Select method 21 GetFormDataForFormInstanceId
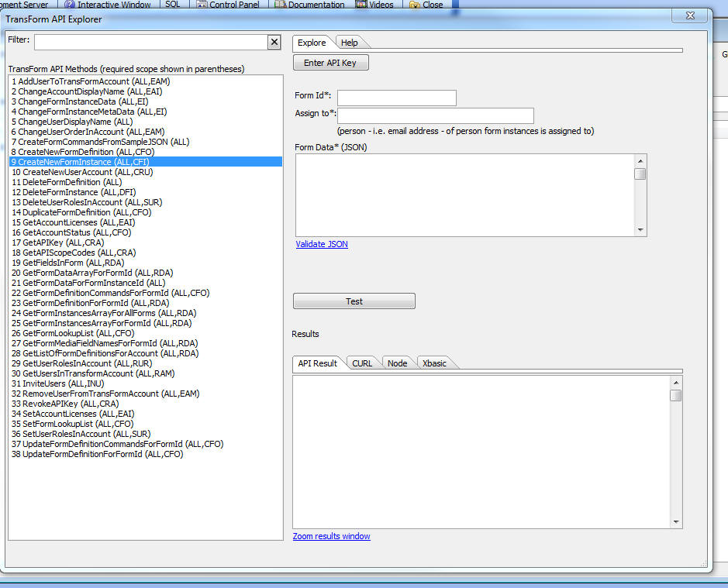 coord(145,283)
